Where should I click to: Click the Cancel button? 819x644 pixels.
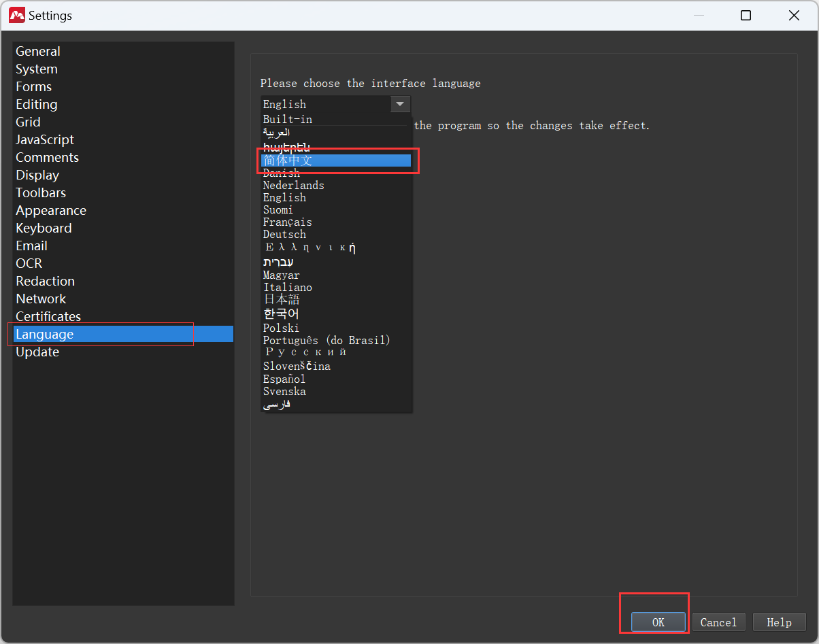click(718, 622)
